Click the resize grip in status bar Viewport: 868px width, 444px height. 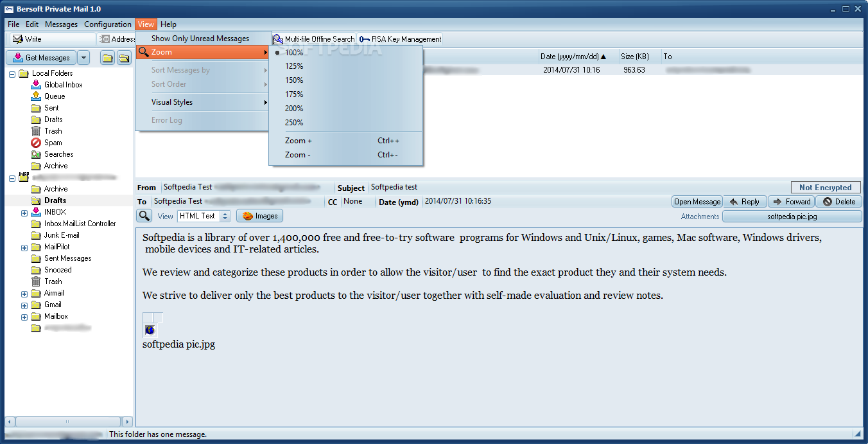click(x=857, y=434)
